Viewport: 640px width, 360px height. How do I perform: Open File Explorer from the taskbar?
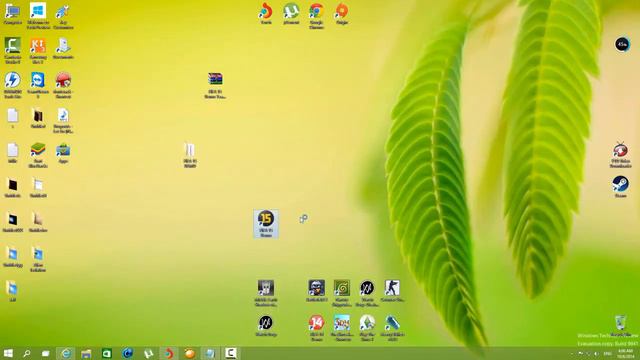(x=86, y=353)
